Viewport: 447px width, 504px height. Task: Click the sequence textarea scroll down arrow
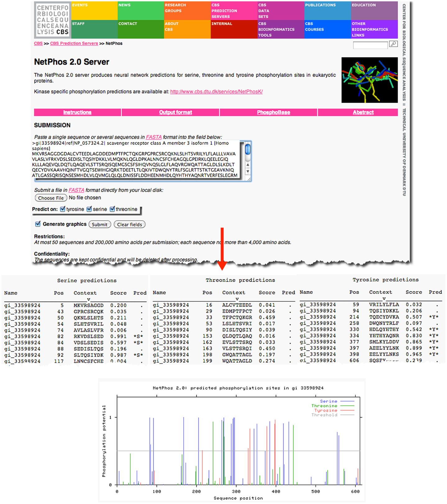[248, 171]
